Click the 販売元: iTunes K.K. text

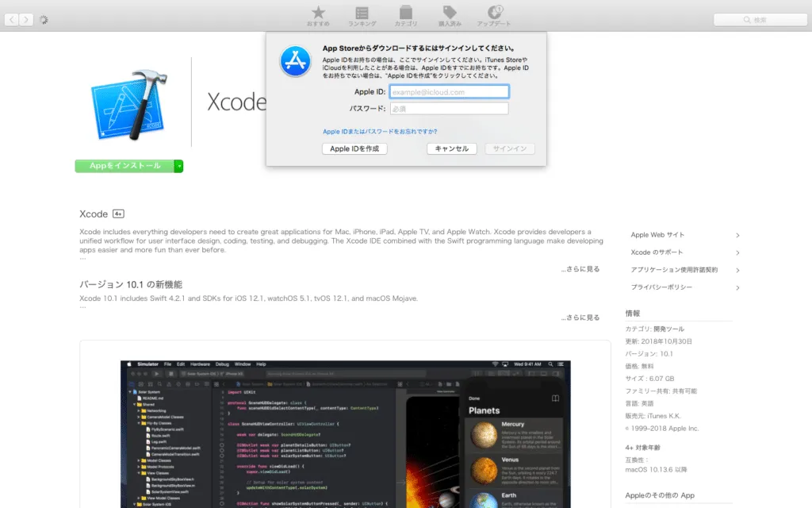[x=653, y=416]
